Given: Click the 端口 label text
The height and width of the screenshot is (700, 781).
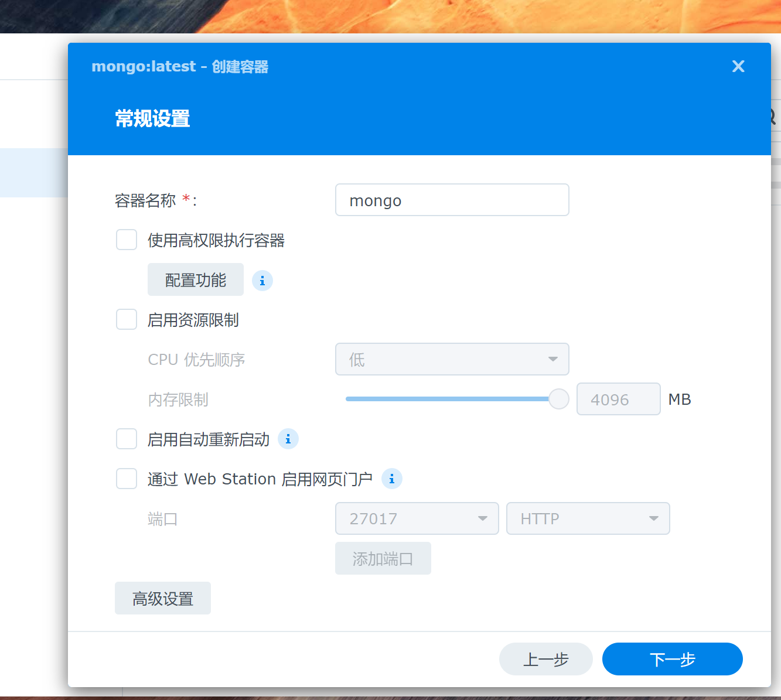Looking at the screenshot, I should point(163,519).
